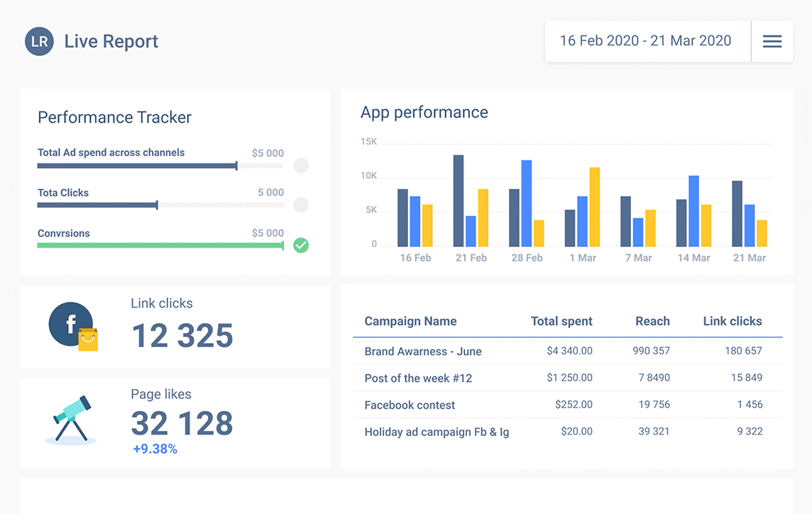Click the LR logo icon
This screenshot has width=812, height=514.
(x=39, y=41)
